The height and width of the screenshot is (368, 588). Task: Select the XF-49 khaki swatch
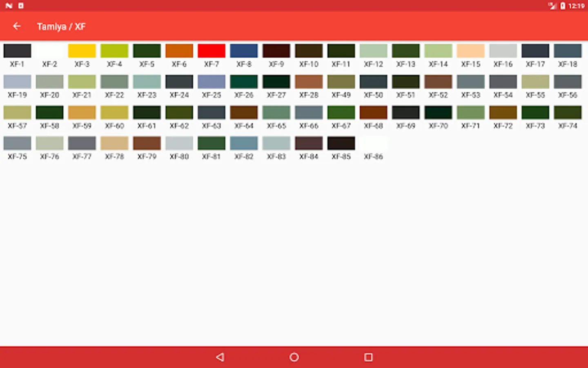pos(341,82)
